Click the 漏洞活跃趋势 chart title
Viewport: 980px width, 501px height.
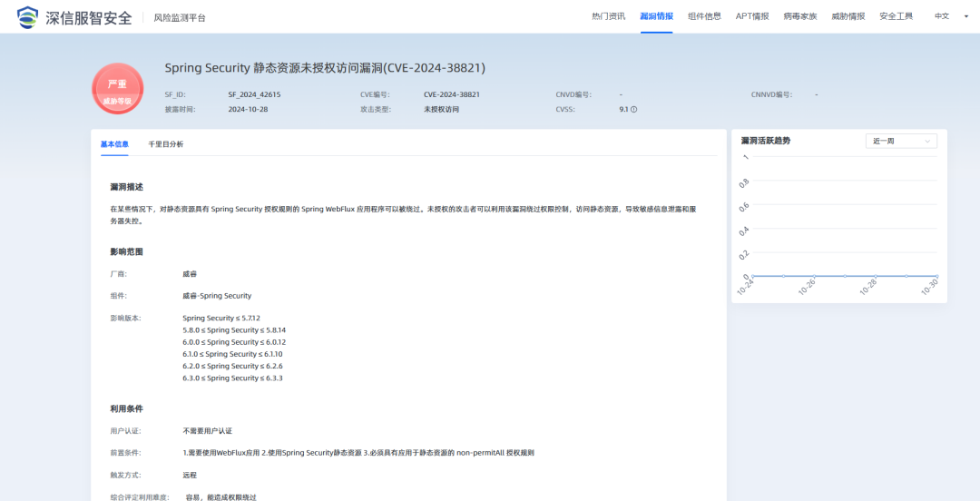766,141
